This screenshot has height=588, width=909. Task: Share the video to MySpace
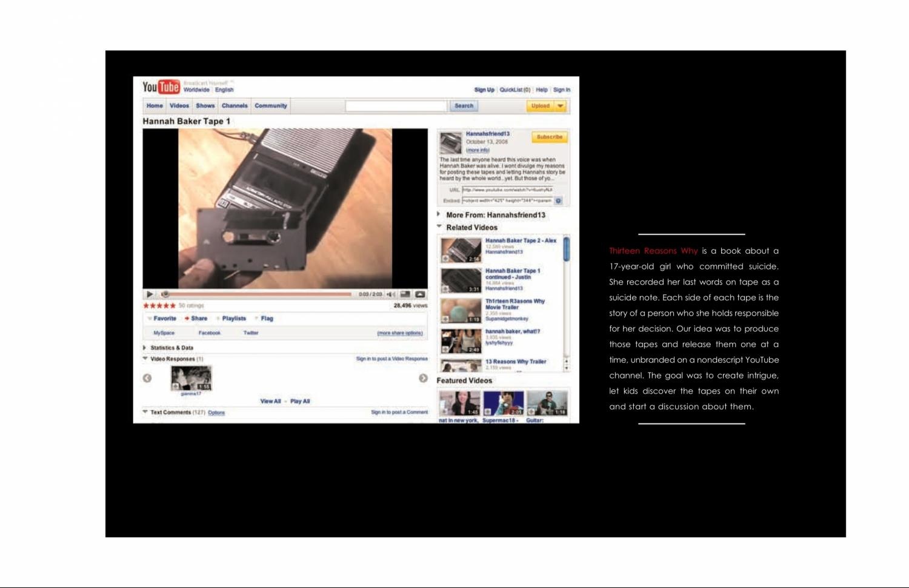pyautogui.click(x=164, y=333)
